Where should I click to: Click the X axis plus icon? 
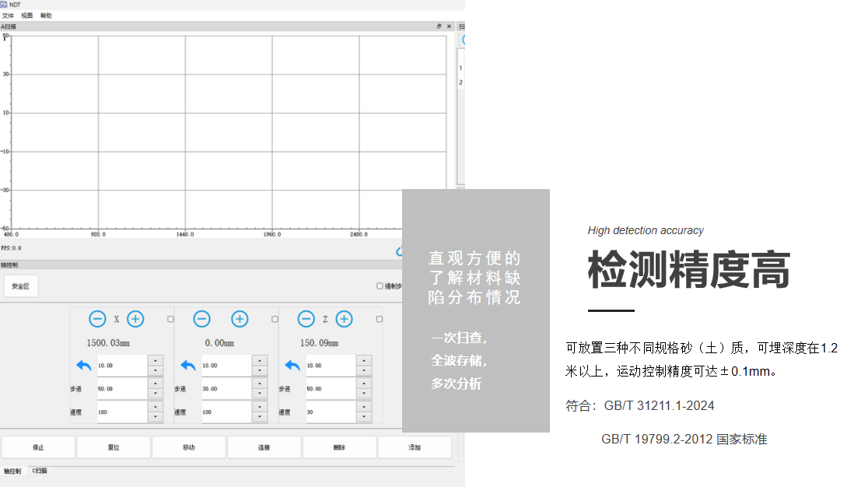pyautogui.click(x=135, y=319)
